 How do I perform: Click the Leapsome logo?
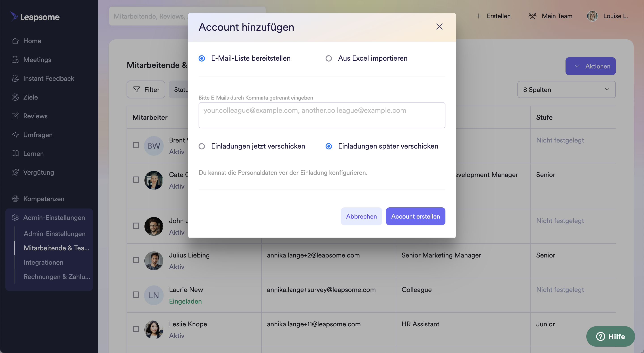(x=35, y=17)
